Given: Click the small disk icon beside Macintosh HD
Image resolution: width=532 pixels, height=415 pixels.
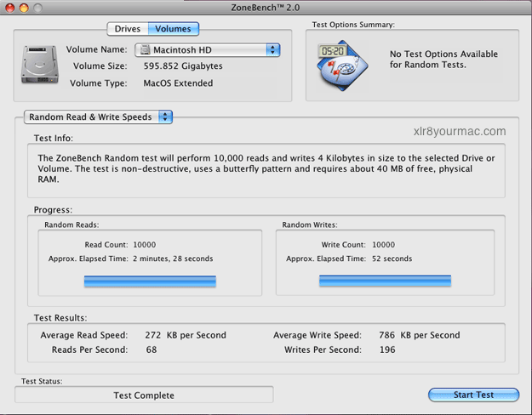Looking at the screenshot, I should (x=146, y=50).
